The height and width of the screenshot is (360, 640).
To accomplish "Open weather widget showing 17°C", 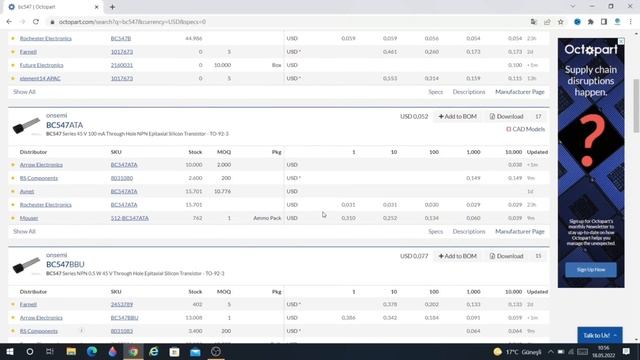I will click(x=517, y=351).
